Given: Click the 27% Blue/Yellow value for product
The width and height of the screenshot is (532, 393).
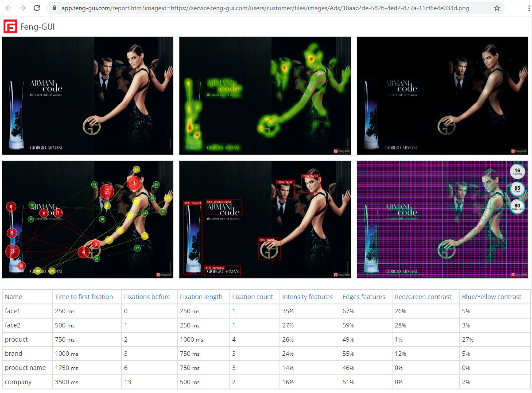Looking at the screenshot, I should coord(468,339).
